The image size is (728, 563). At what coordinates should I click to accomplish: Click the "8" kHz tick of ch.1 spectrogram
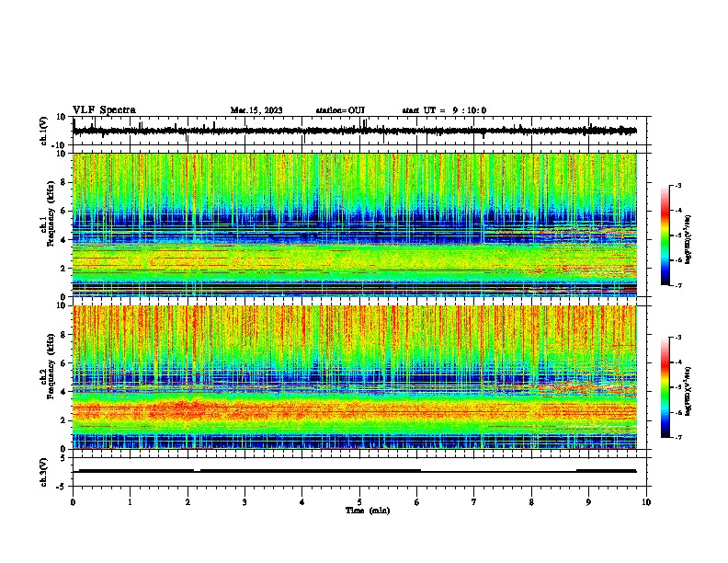(x=63, y=182)
